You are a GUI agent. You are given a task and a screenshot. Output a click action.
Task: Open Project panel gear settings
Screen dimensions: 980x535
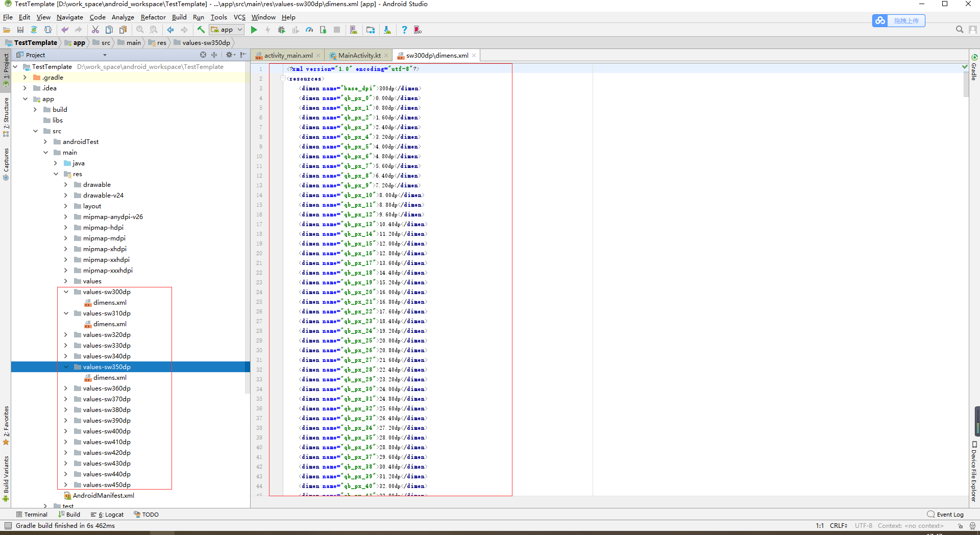[230, 55]
